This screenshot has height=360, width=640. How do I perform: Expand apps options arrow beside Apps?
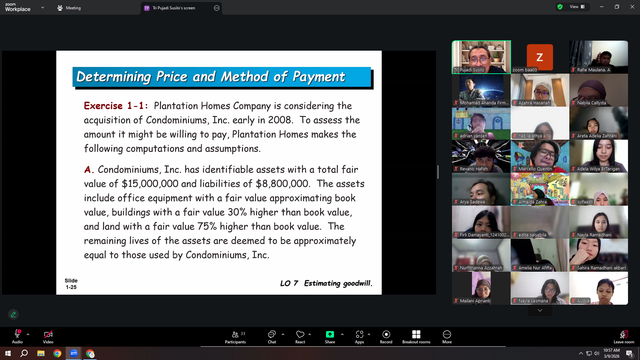tap(369, 334)
